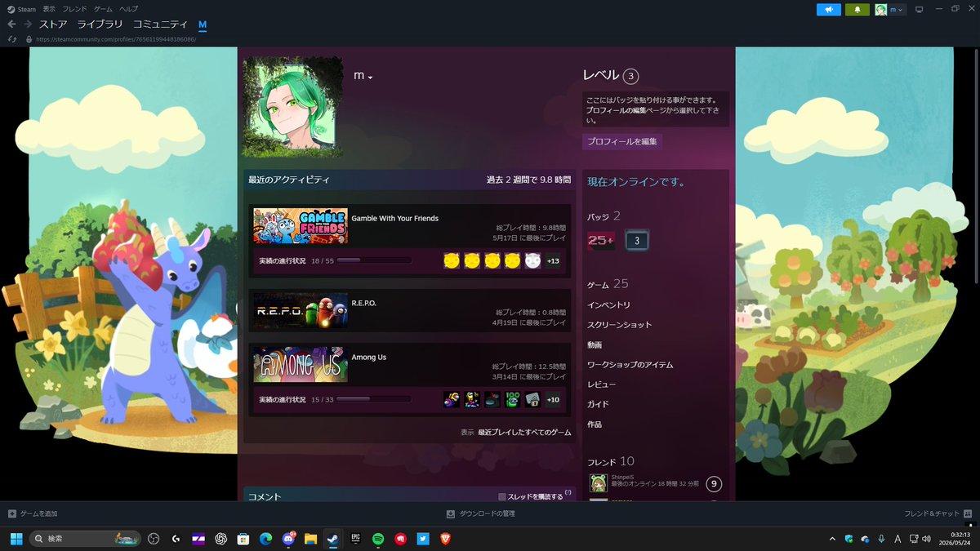Open the ガイド link
Screen dimensions: 980x551
tap(598, 404)
